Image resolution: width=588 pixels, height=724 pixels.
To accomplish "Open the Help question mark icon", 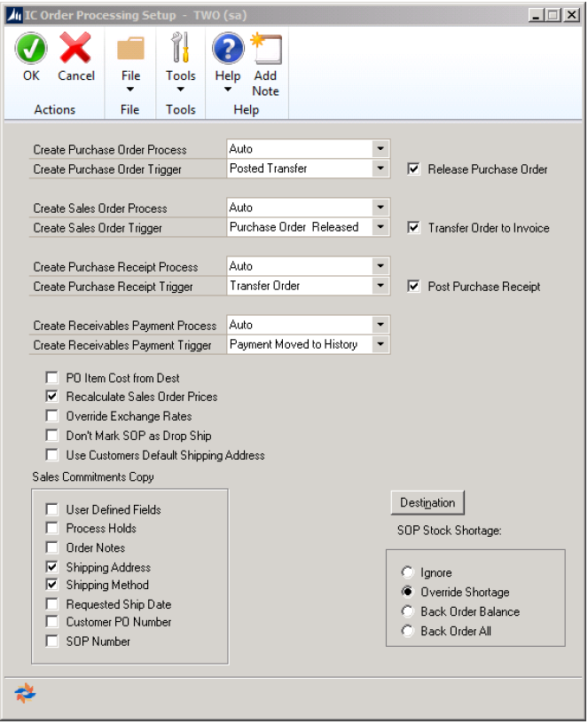I will [228, 48].
